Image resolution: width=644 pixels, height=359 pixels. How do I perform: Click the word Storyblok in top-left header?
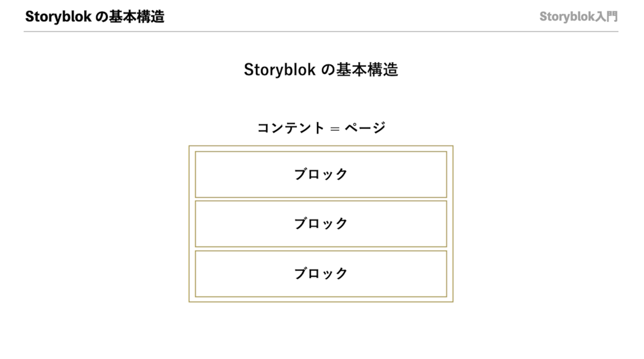58,17
